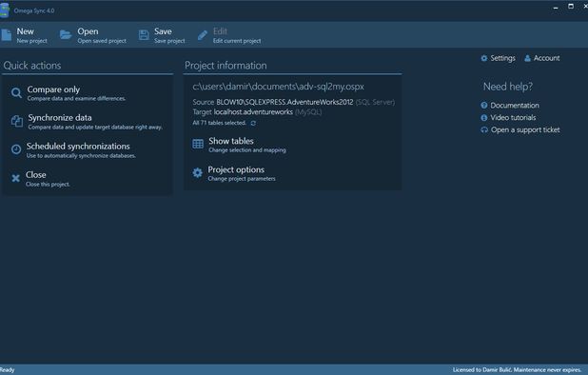Click 'All 71 tables selected' text
Viewport: 588px width, 375px height.
220,123
